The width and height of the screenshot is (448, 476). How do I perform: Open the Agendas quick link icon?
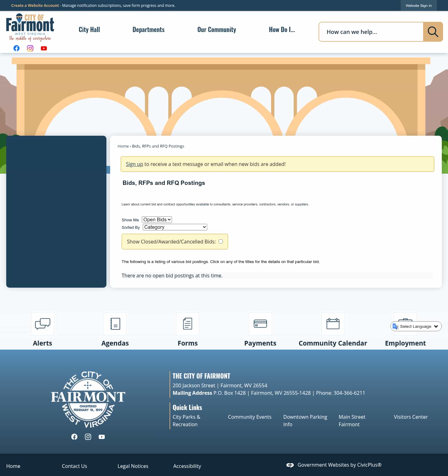click(x=115, y=324)
